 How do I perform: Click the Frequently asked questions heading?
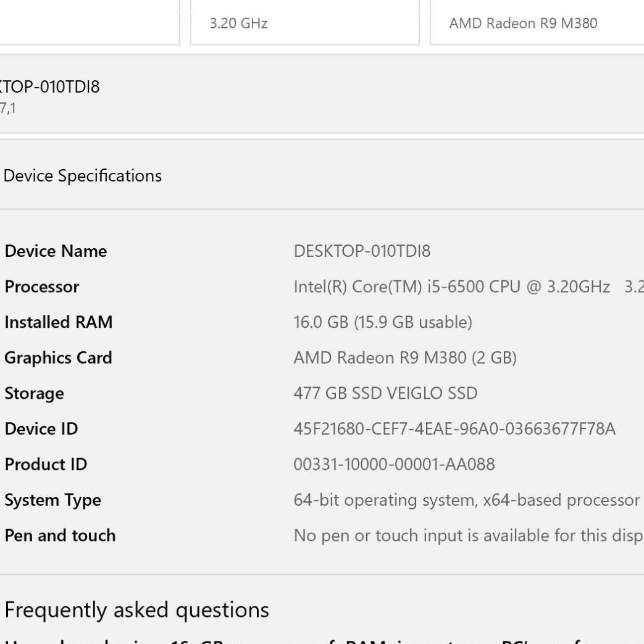click(x=136, y=610)
